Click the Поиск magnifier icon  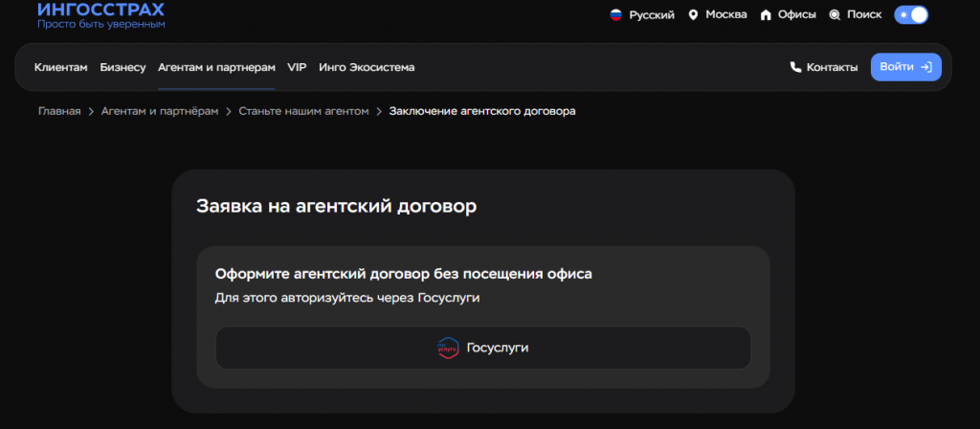pyautogui.click(x=835, y=14)
